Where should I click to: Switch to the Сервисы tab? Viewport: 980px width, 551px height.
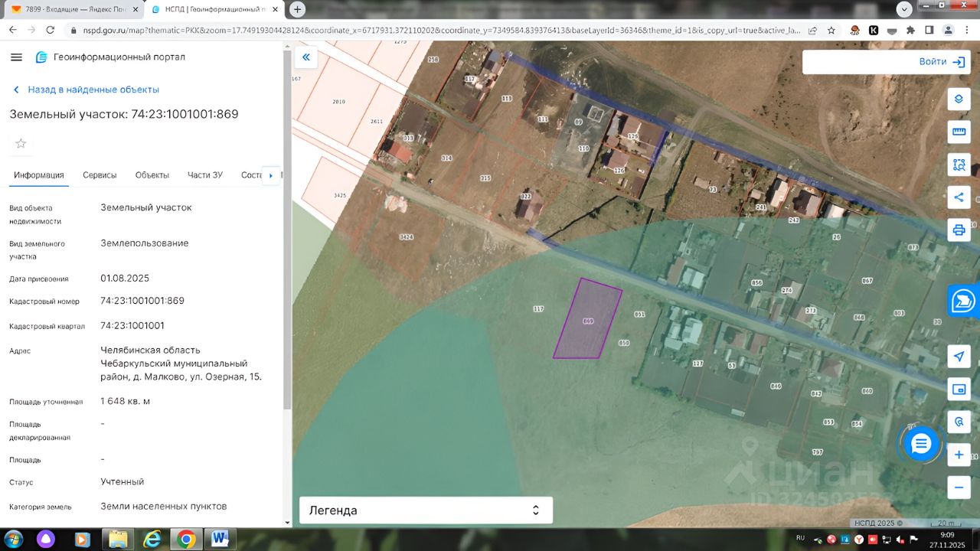100,175
